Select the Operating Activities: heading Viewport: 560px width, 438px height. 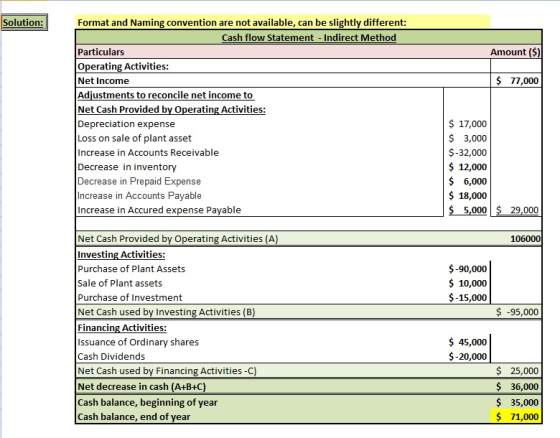click(123, 66)
